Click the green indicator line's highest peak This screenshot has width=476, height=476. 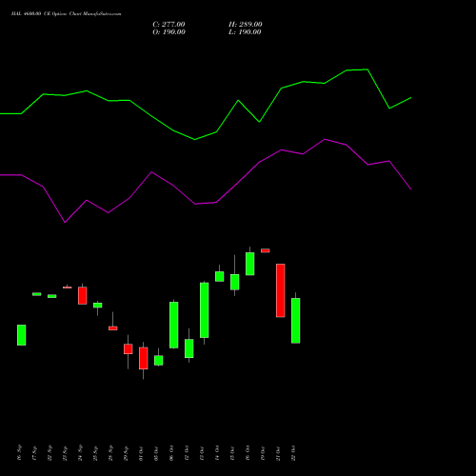[x=367, y=69]
